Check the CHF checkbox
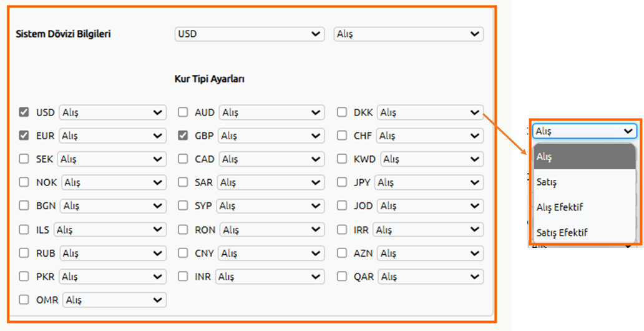This screenshot has height=331, width=644. pos(342,136)
